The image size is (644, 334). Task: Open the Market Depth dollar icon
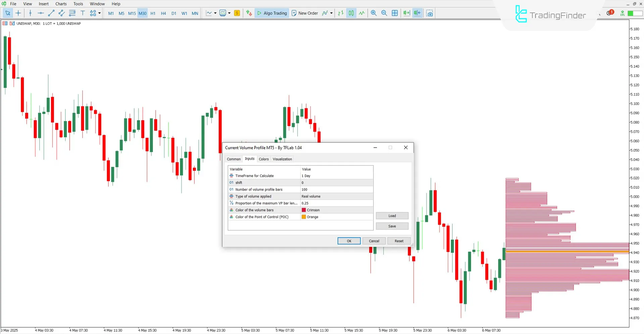point(237,13)
